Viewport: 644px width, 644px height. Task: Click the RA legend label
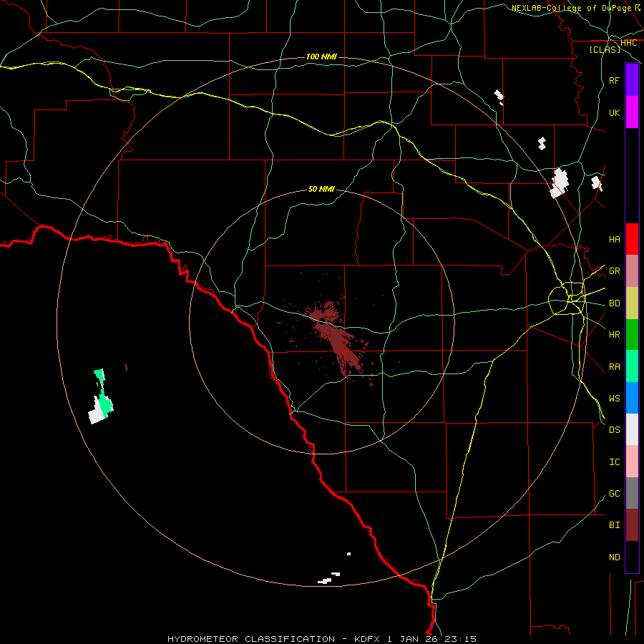614,367
